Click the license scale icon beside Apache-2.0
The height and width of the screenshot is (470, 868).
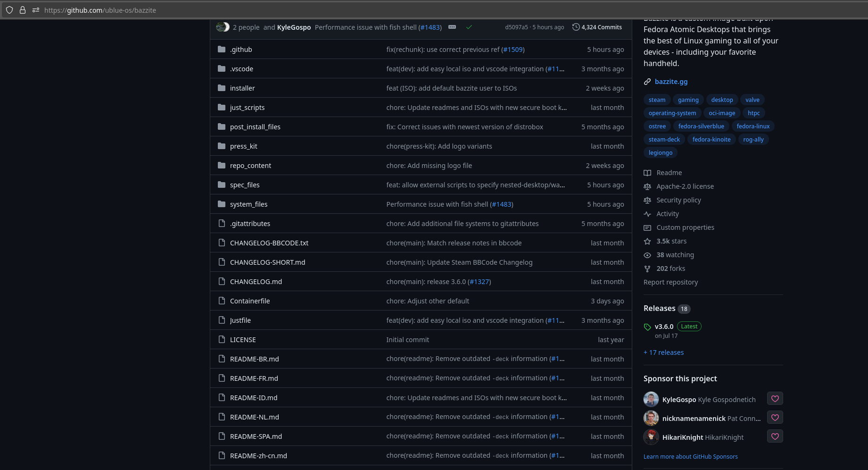point(647,186)
